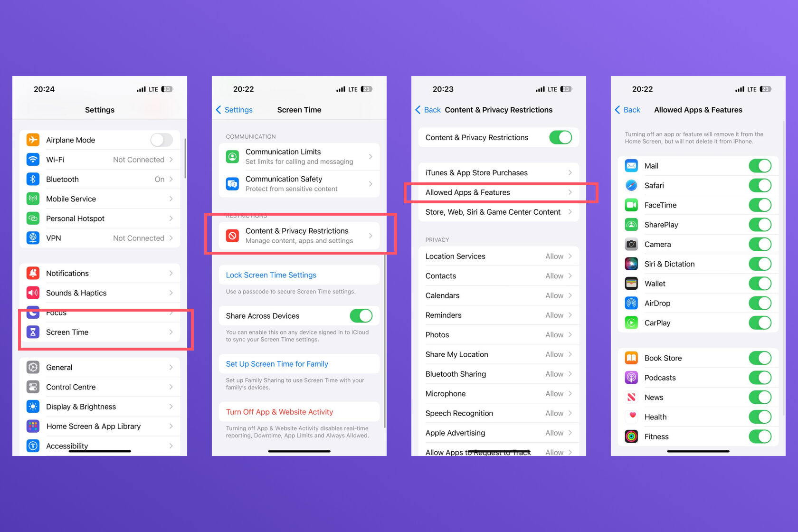The width and height of the screenshot is (798, 532).
Task: Open the Speech Recognition row
Action: click(x=499, y=413)
